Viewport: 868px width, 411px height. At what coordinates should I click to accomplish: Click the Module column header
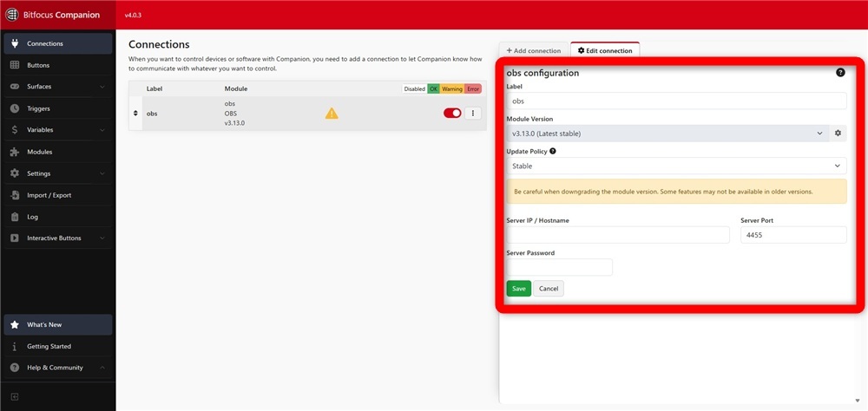coord(236,88)
